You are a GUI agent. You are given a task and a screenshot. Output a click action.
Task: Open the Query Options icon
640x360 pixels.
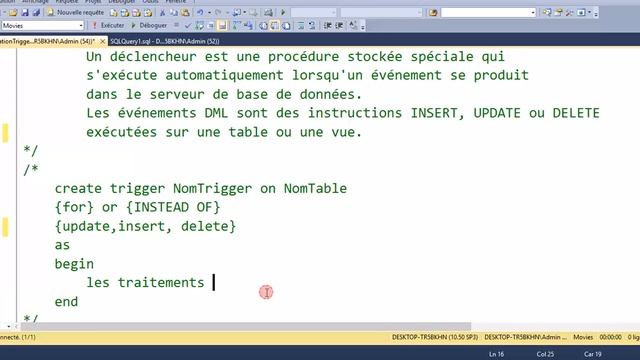[211, 25]
